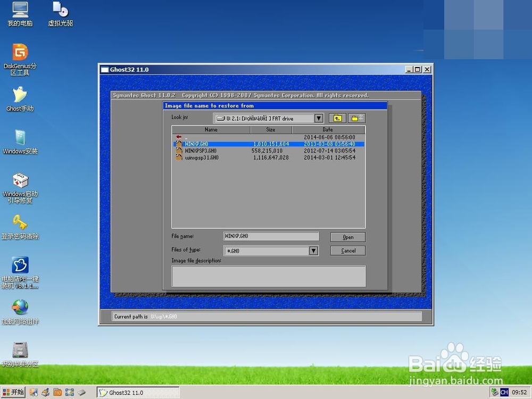The image size is (532, 399).
Task: Sort files by Size column header
Action: pyautogui.click(x=271, y=130)
